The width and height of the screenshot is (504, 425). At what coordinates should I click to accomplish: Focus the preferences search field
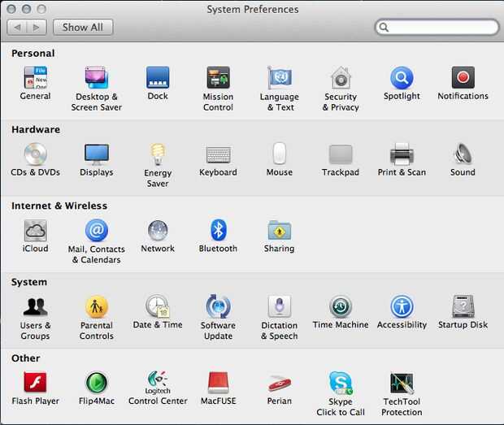point(437,27)
